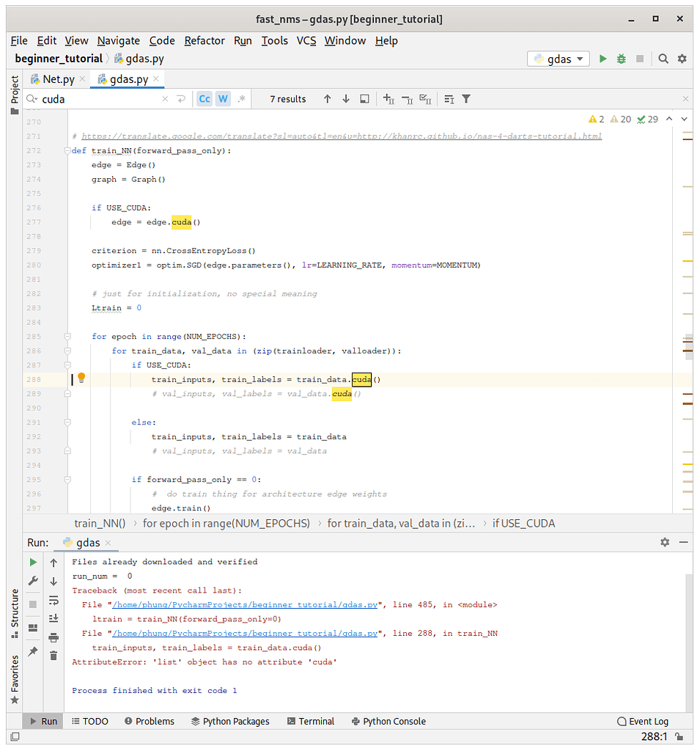Click the green Run gdas button in top toolbar
Screen dimensions: 700x751
coord(603,59)
